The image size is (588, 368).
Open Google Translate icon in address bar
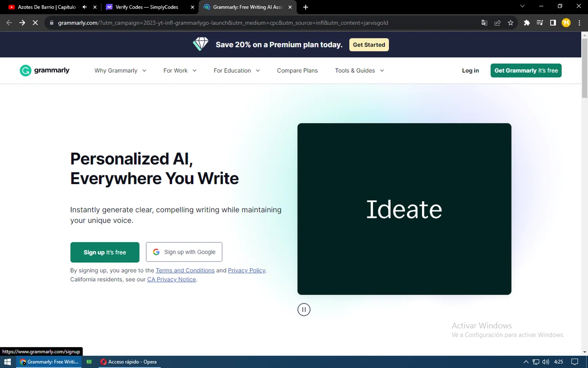pyautogui.click(x=485, y=23)
